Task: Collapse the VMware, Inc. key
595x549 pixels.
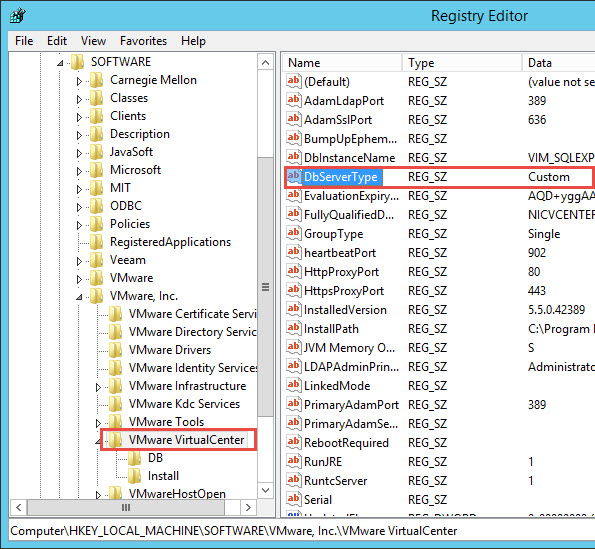Action: (x=79, y=297)
